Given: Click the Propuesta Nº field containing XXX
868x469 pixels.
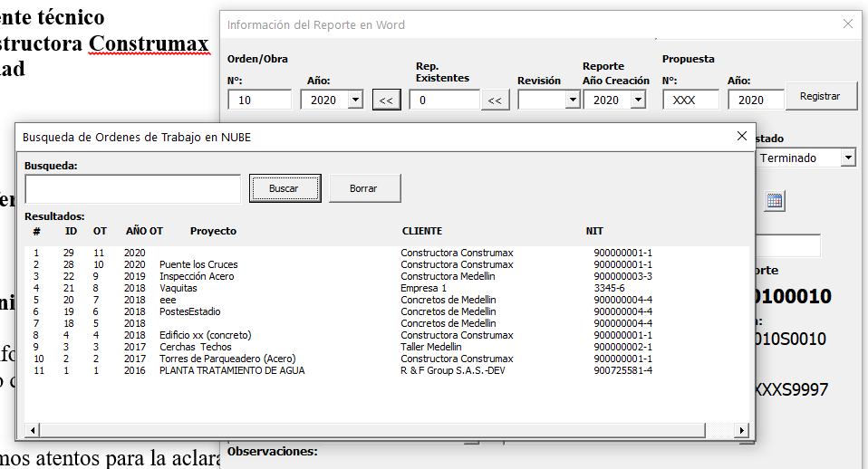Looking at the screenshot, I should [x=690, y=100].
